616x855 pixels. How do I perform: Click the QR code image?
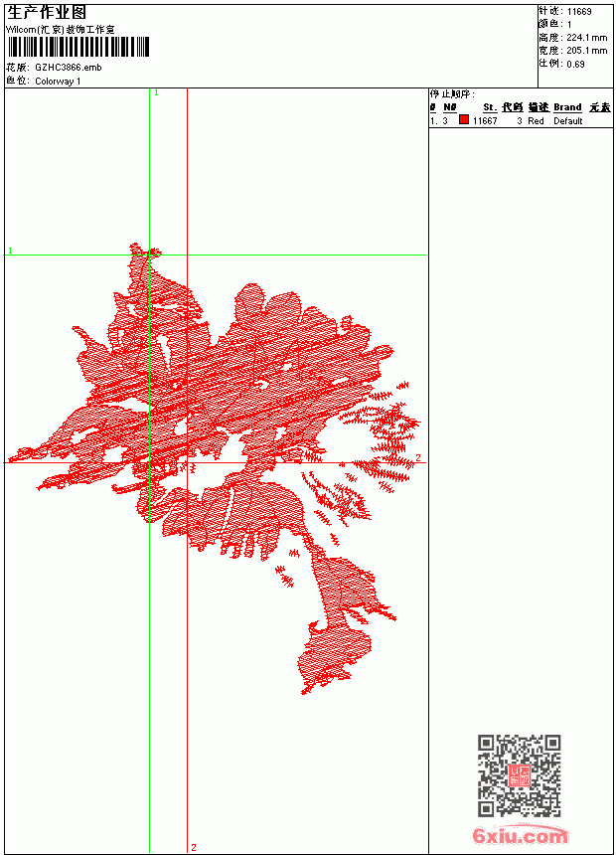(520, 775)
